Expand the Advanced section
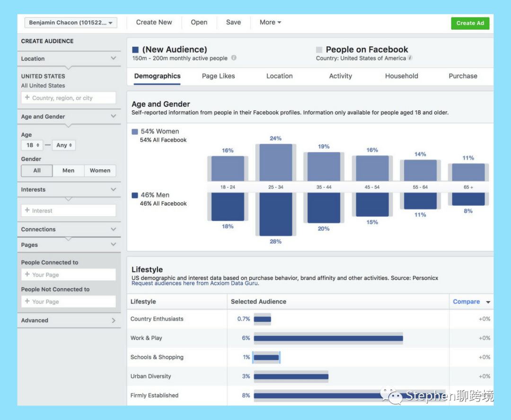Screen dimensions: 511x420 [113, 320]
